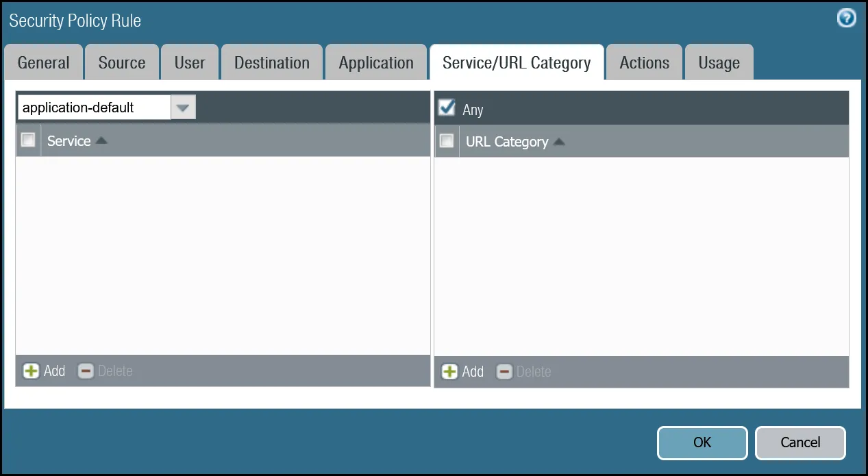Sort the URL Category column

(558, 141)
